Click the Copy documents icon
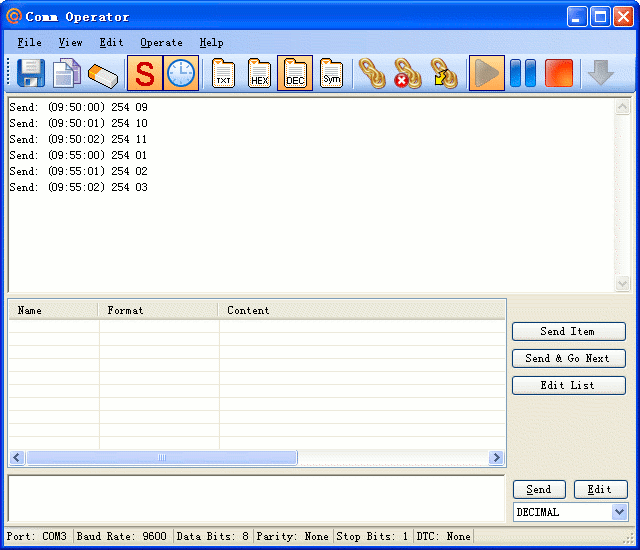This screenshot has width=640, height=550. 67,73
